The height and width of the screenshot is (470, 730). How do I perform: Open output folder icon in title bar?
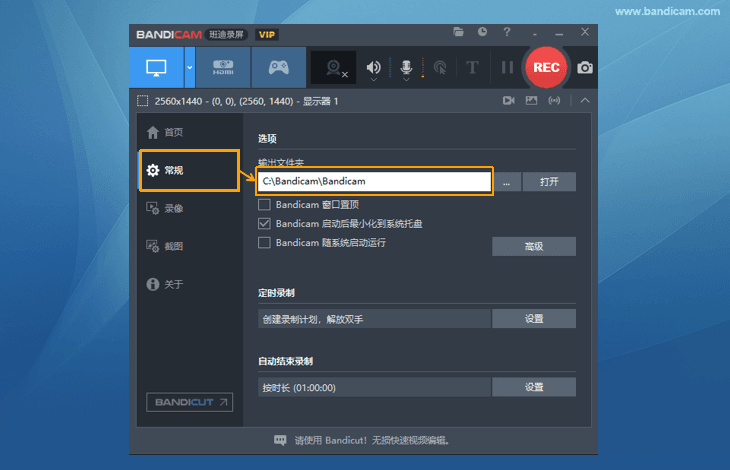459,32
